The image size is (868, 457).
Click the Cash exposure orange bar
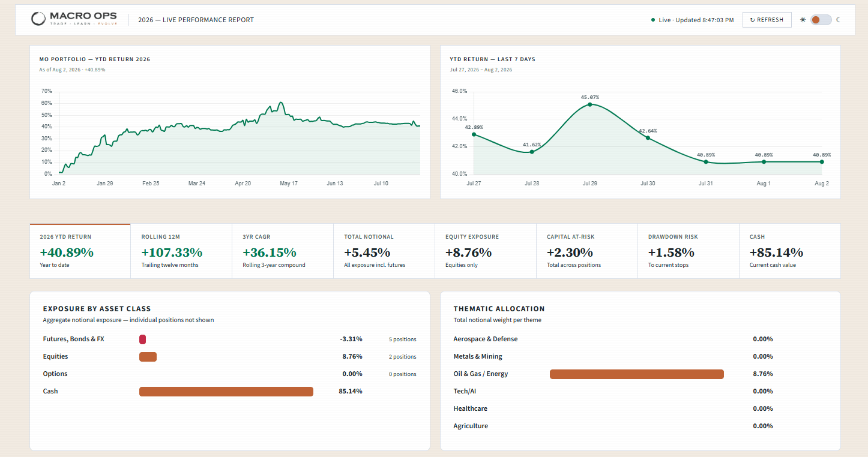(x=226, y=392)
